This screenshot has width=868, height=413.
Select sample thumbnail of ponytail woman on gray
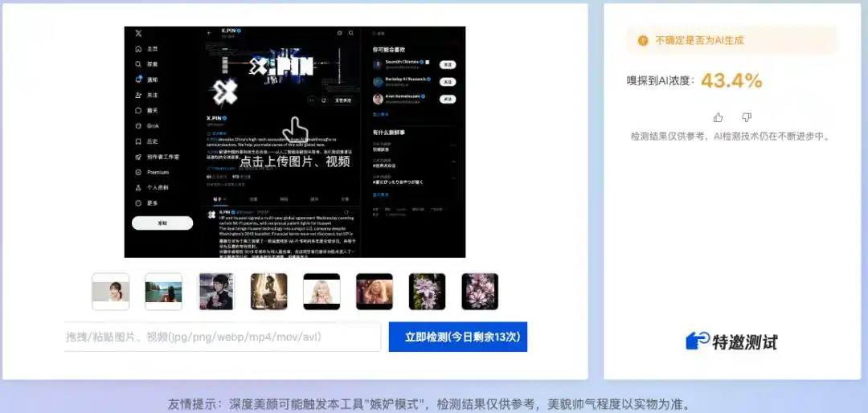tap(111, 292)
